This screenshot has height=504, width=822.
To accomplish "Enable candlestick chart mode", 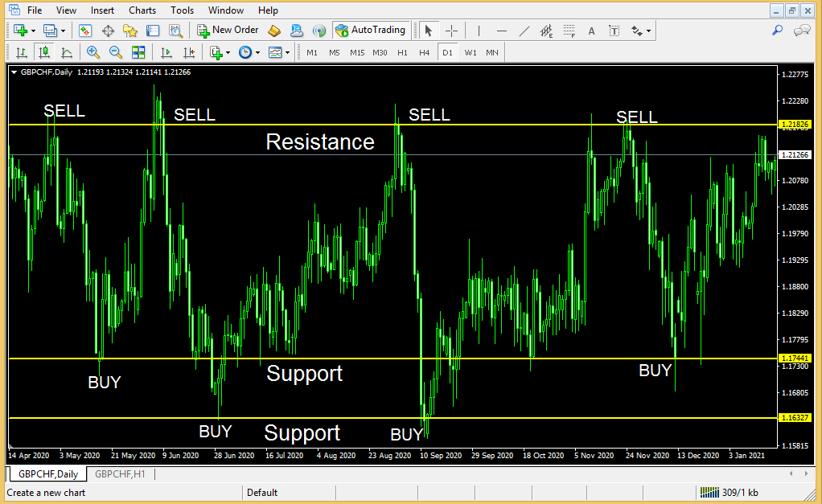I will 44,52.
